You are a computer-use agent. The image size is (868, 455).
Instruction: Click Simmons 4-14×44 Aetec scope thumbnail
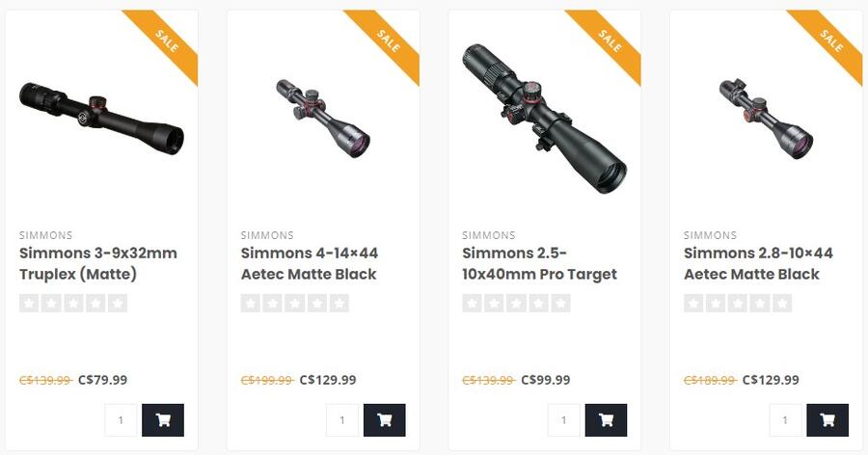(x=322, y=118)
